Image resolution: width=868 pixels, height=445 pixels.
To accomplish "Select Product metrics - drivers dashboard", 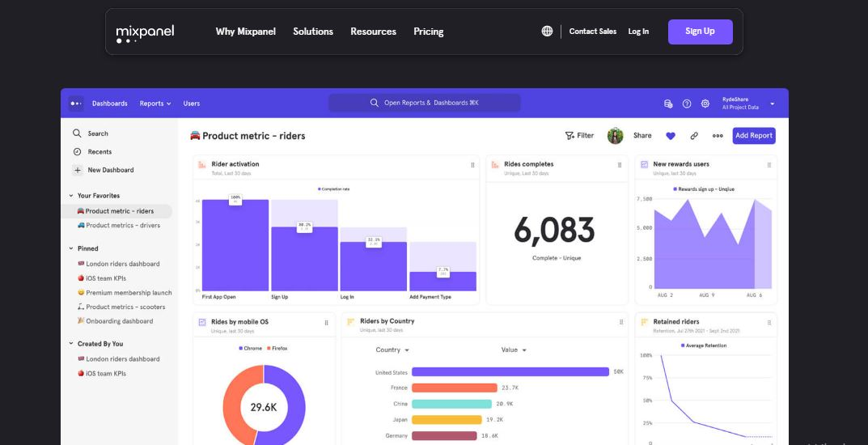I will [x=122, y=226].
